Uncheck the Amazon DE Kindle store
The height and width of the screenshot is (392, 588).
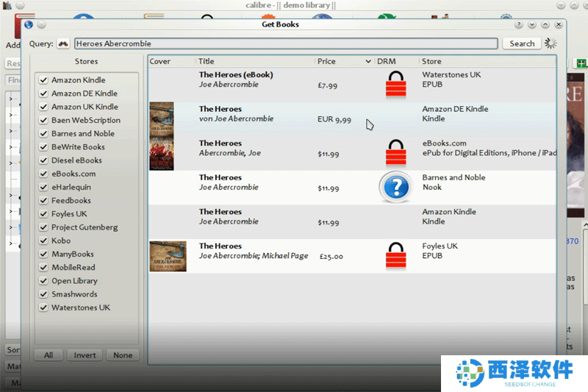pos(43,93)
